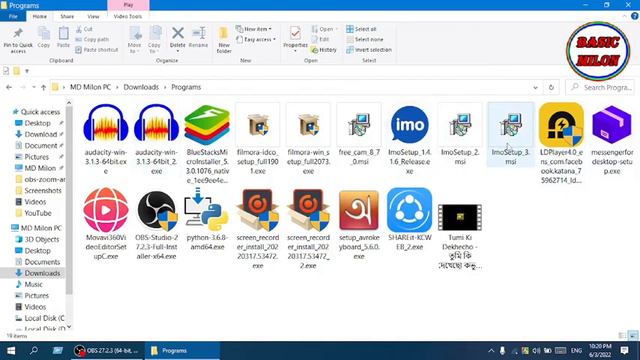Open the File menu tab
Screen dimensions: 640x360
point(13,16)
